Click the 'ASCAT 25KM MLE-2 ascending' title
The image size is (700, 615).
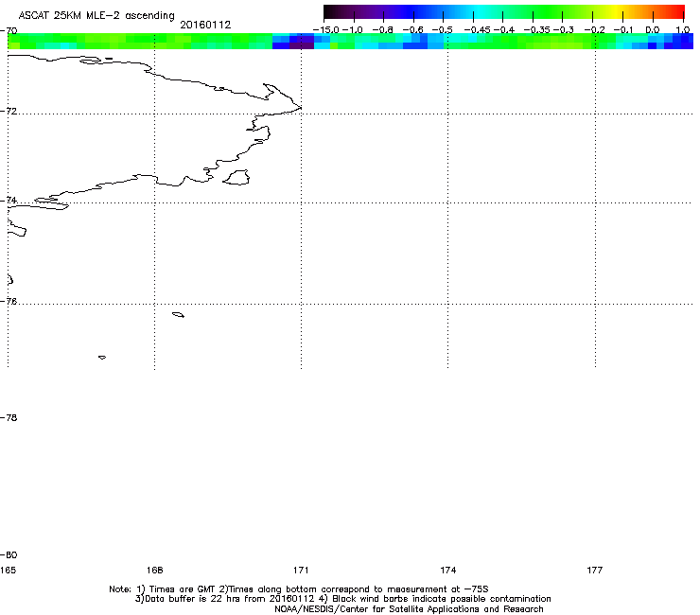click(96, 16)
